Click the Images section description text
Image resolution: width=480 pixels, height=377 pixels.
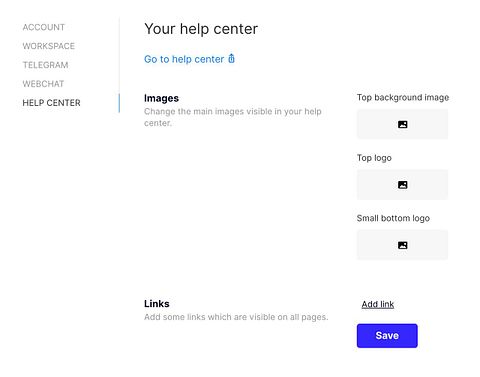click(233, 117)
